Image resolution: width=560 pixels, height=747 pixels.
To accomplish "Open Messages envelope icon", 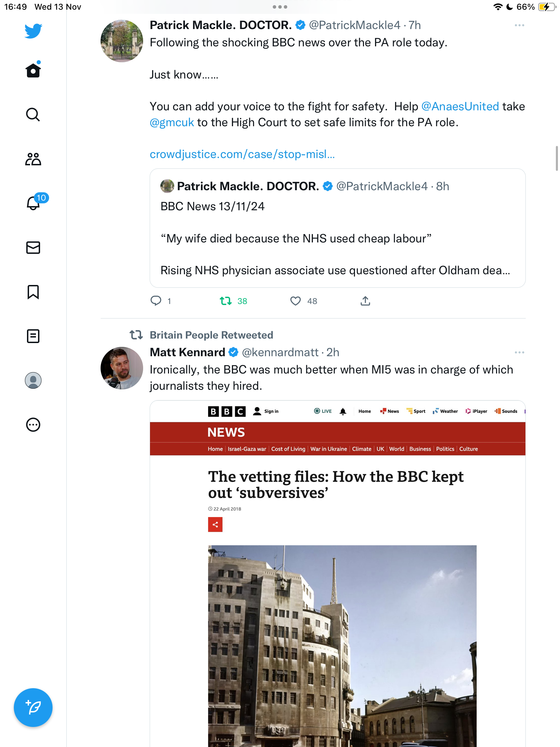I will coord(33,248).
